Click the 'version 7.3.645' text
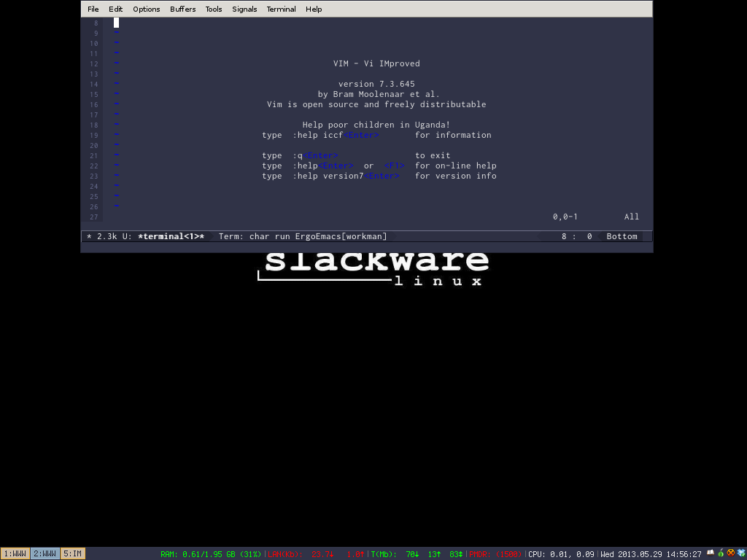This screenshot has height=560, width=747. (x=376, y=84)
